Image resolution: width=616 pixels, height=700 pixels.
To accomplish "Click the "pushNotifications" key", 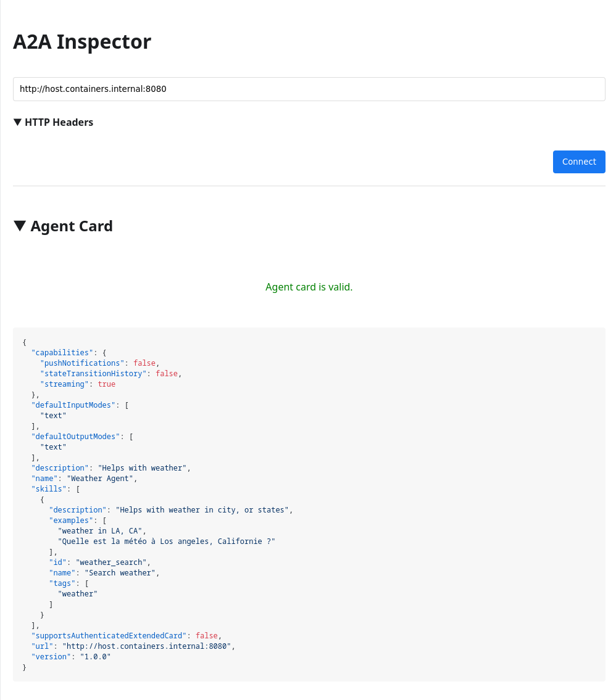I will pyautogui.click(x=82, y=363).
